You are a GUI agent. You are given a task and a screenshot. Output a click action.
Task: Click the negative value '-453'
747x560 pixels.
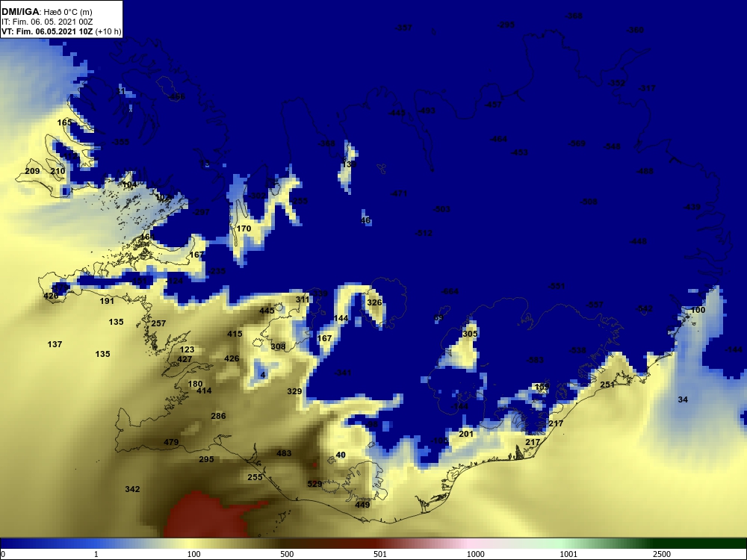pyautogui.click(x=519, y=153)
